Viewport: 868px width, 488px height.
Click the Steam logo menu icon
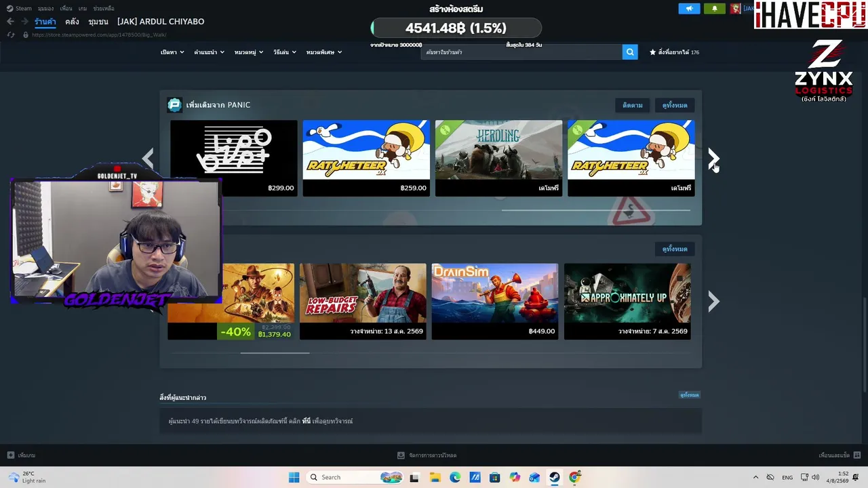[9, 8]
